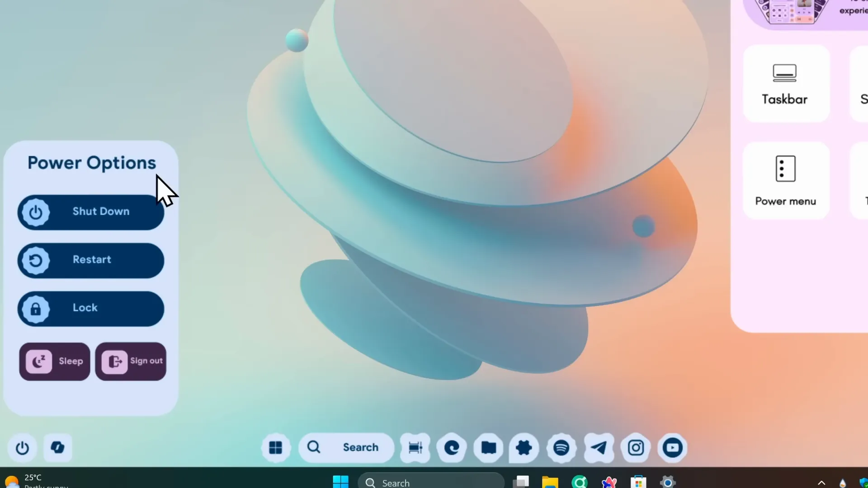868x488 pixels.
Task: Launch Microsoft Edge from the custom dock
Action: click(x=452, y=448)
